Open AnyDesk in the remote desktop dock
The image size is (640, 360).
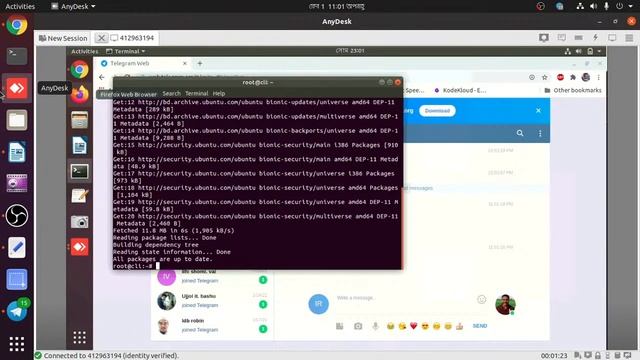tap(80, 247)
